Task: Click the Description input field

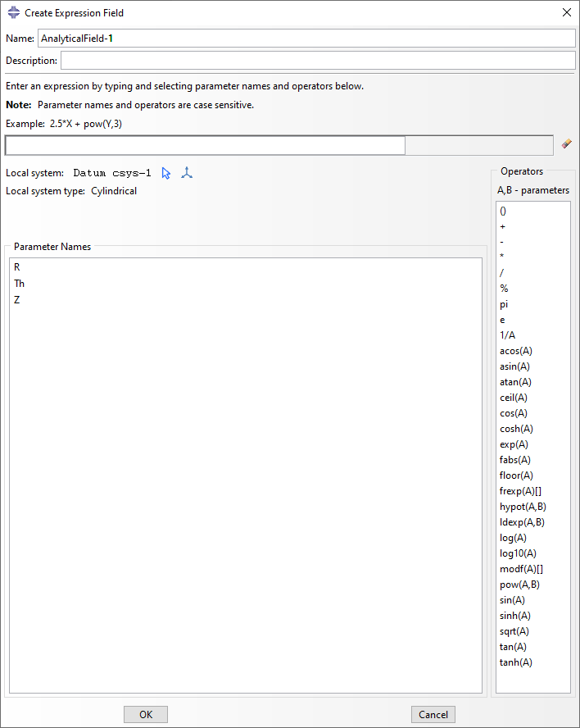Action: click(x=319, y=61)
